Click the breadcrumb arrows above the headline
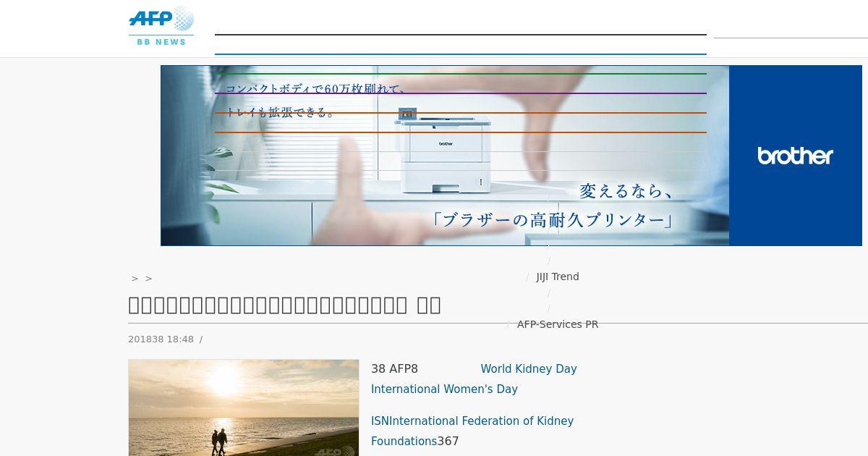 click(142, 279)
